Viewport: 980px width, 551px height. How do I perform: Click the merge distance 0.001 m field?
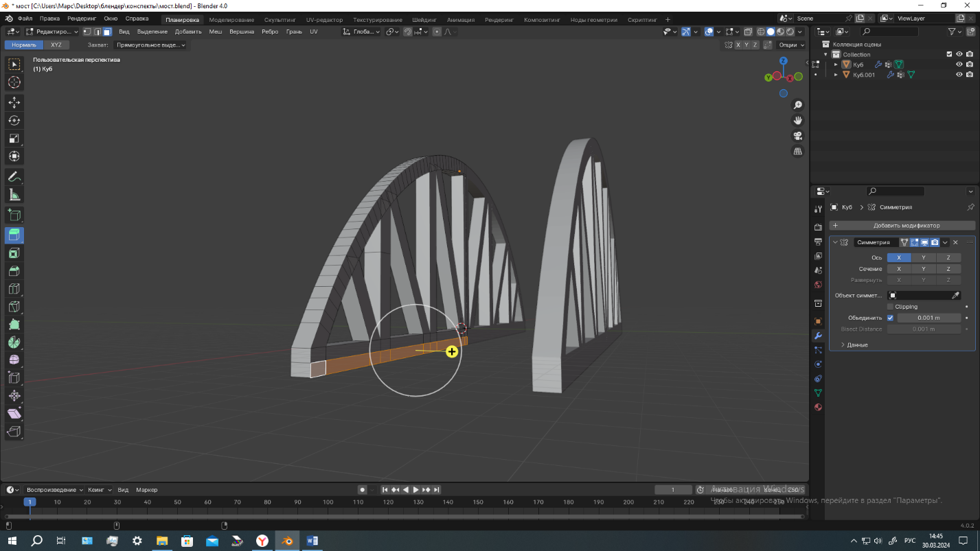coord(928,318)
